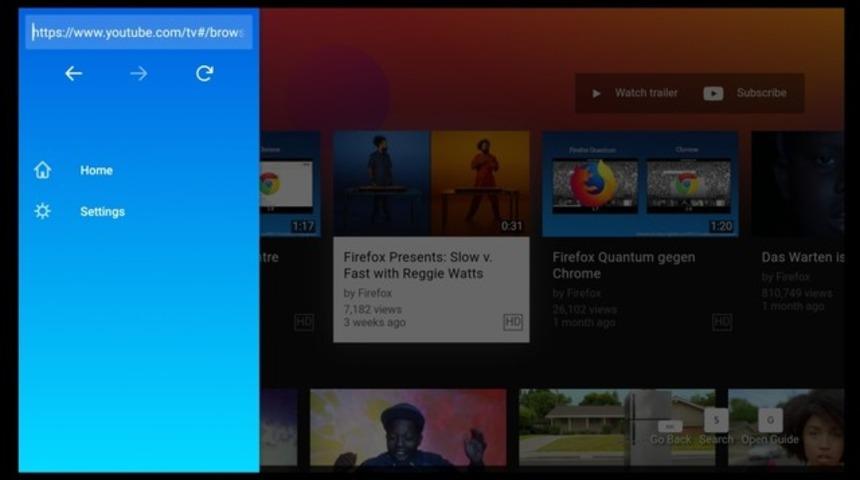Viewport: 860px width, 480px height.
Task: Click the Search shortcut hint
Action: click(716, 439)
